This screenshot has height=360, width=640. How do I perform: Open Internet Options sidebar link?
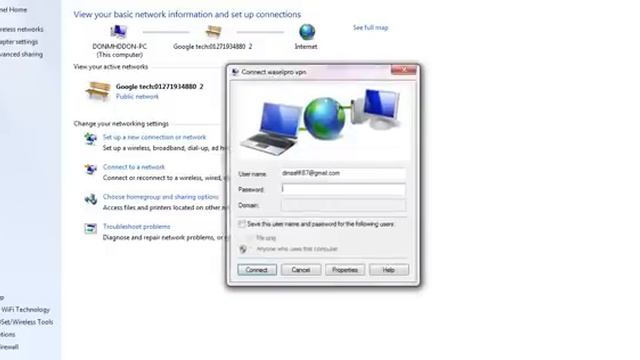coord(8,335)
